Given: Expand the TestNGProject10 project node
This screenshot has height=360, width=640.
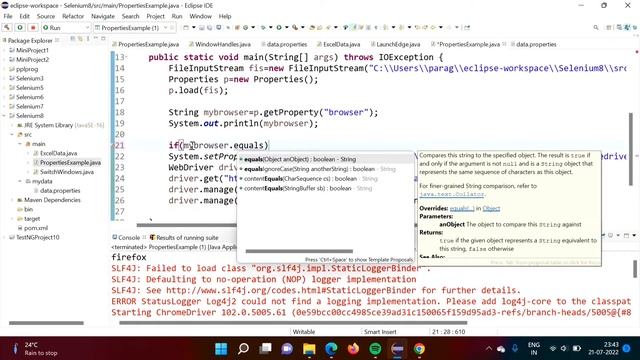Looking at the screenshot, I should (x=4, y=237).
